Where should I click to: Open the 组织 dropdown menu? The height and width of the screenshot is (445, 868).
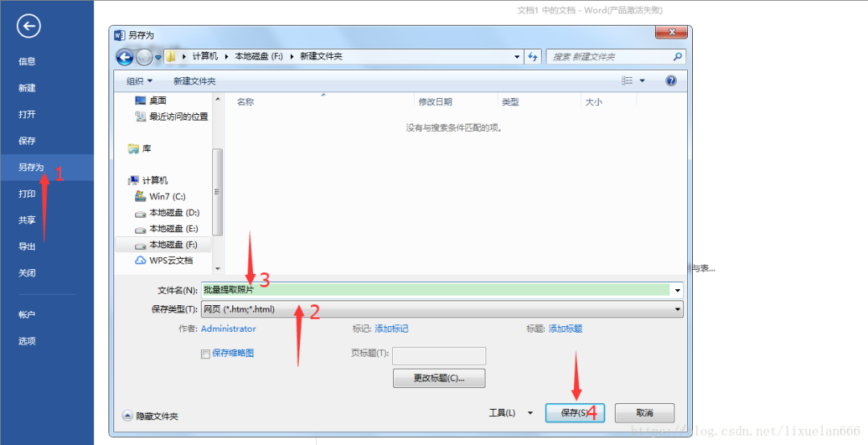139,81
